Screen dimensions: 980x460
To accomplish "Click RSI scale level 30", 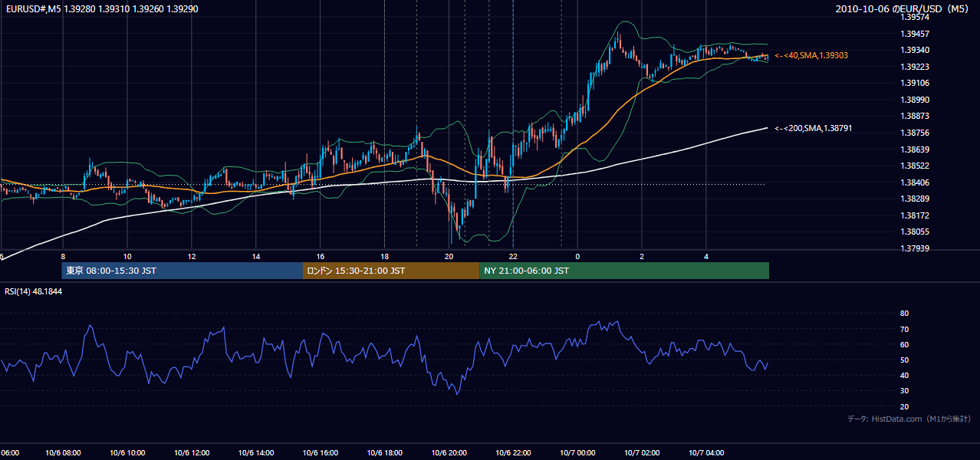I will pos(904,391).
